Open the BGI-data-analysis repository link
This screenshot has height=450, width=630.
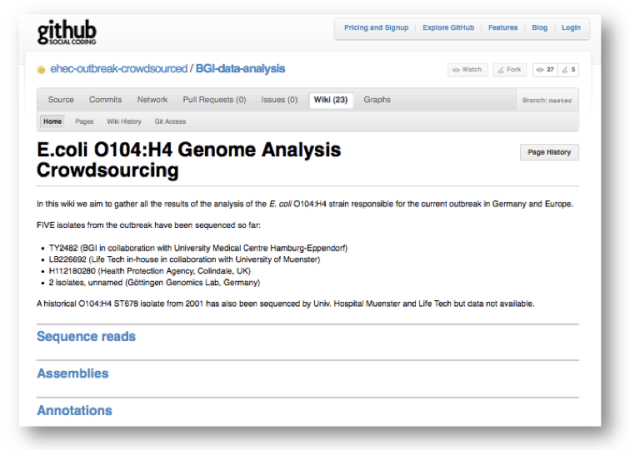click(x=240, y=69)
